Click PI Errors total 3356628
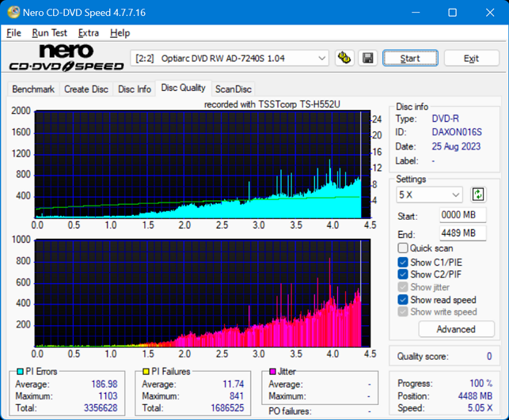 101,408
